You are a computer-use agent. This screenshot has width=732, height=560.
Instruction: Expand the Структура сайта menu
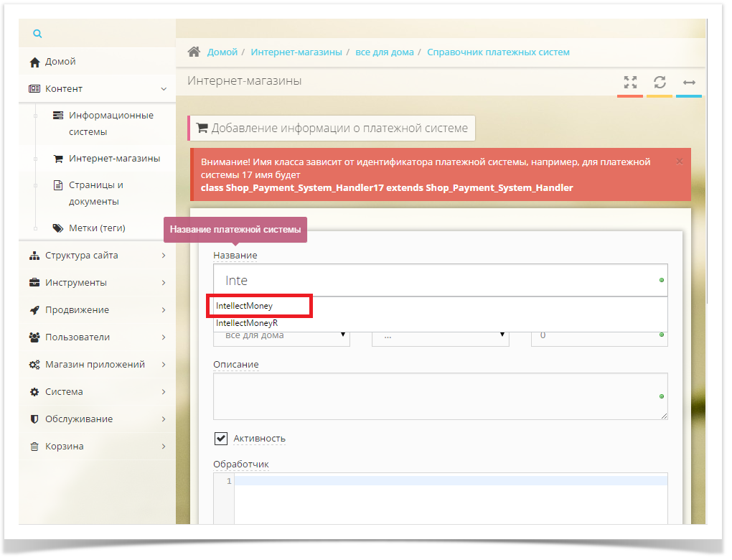pyautogui.click(x=81, y=256)
